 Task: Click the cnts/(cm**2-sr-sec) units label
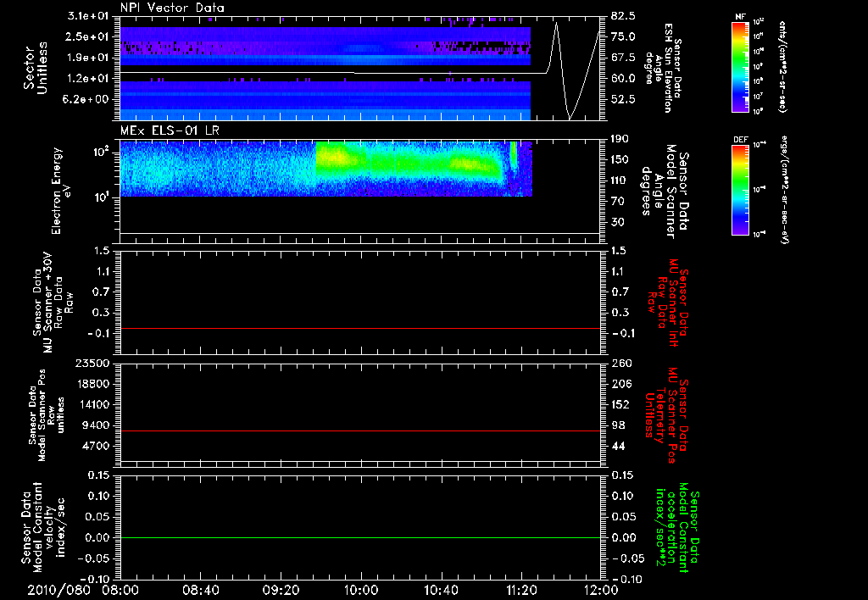click(782, 66)
